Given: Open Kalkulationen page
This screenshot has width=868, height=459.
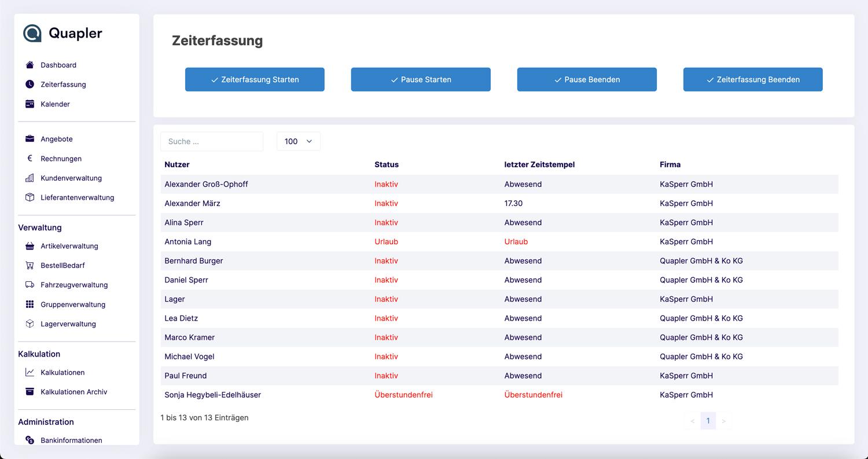Looking at the screenshot, I should (62, 372).
